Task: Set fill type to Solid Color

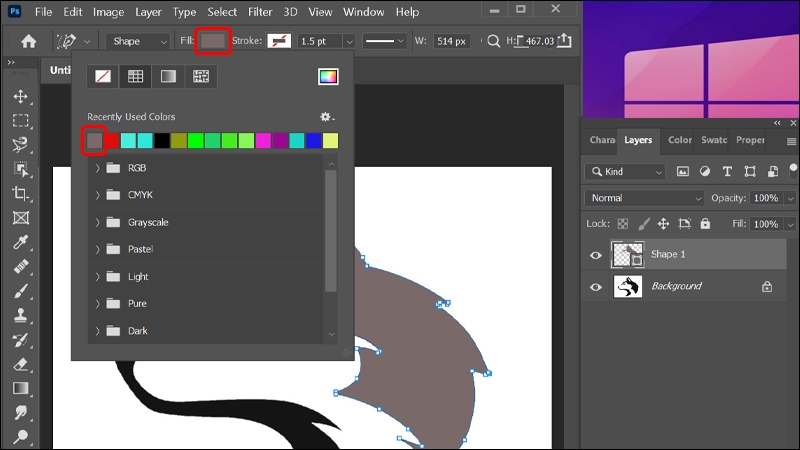Action: 135,77
